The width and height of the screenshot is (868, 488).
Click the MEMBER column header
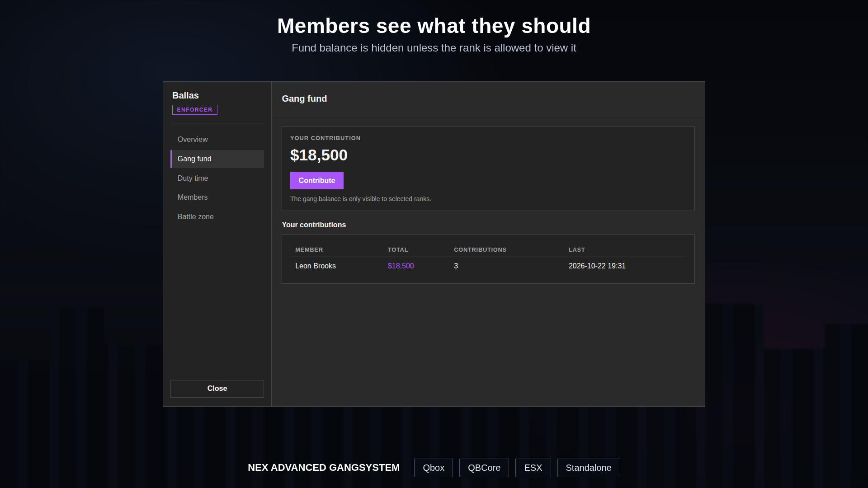coord(309,250)
